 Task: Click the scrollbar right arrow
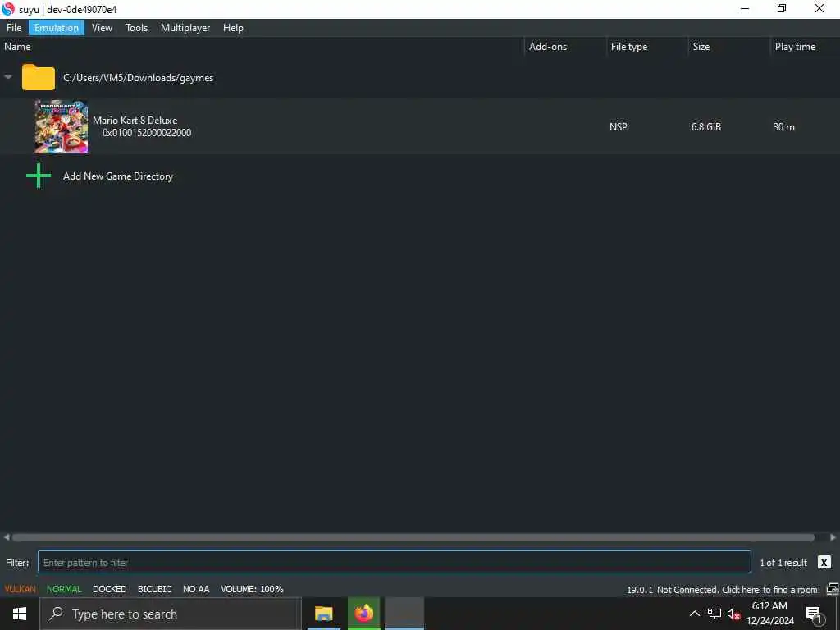pos(833,537)
